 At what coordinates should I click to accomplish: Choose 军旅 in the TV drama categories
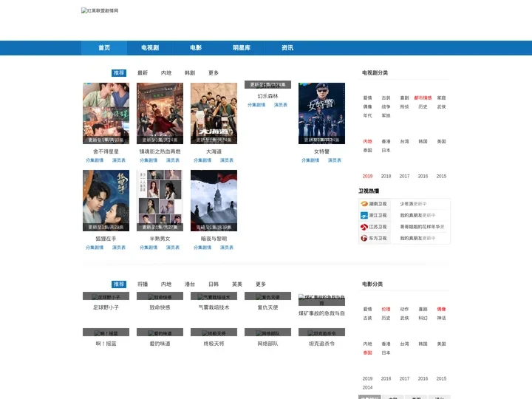coord(386,116)
